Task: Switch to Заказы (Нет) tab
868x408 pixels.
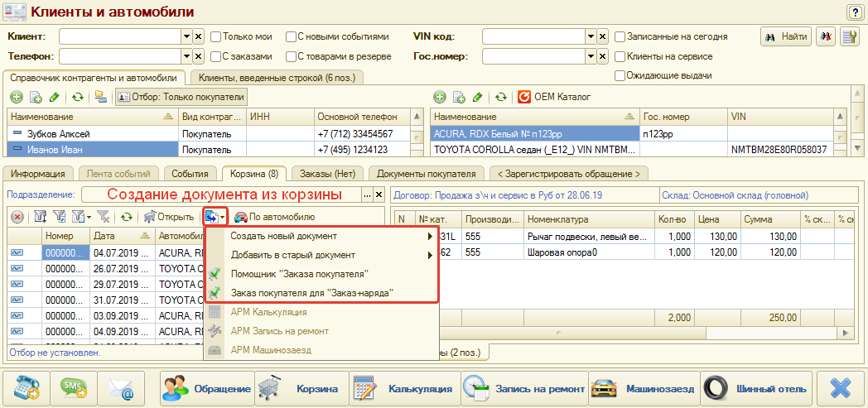Action: coord(327,174)
